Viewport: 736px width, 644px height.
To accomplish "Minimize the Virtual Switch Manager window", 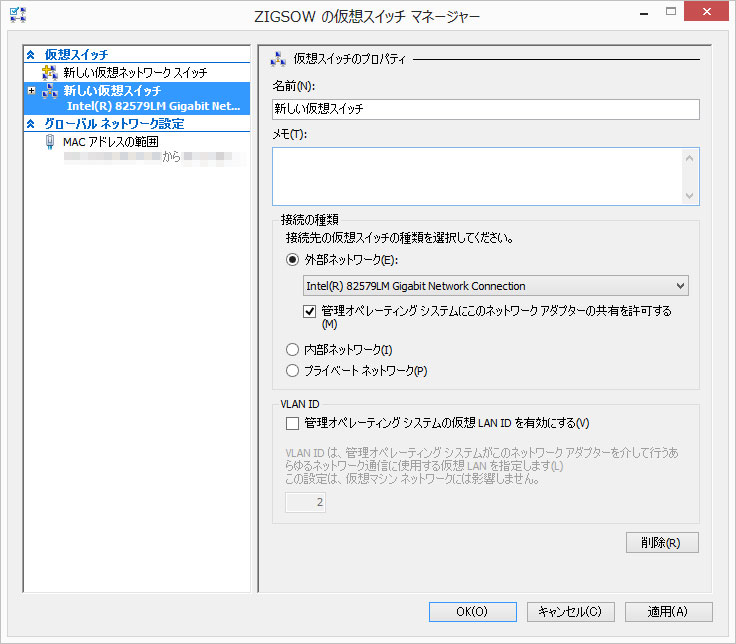I will click(644, 13).
